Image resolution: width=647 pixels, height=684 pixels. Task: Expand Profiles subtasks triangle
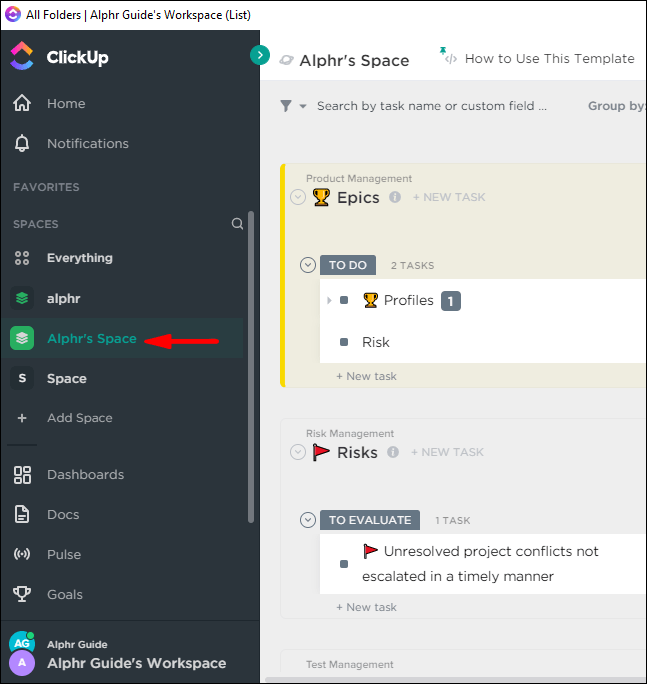coord(329,300)
